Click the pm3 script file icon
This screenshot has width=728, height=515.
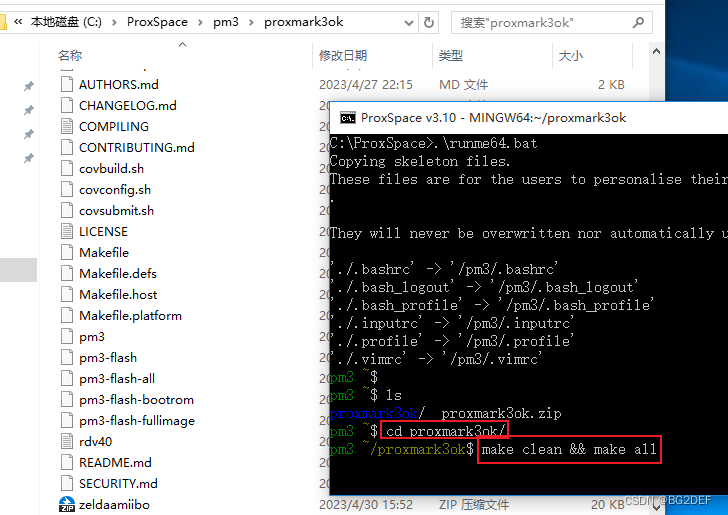tap(67, 336)
